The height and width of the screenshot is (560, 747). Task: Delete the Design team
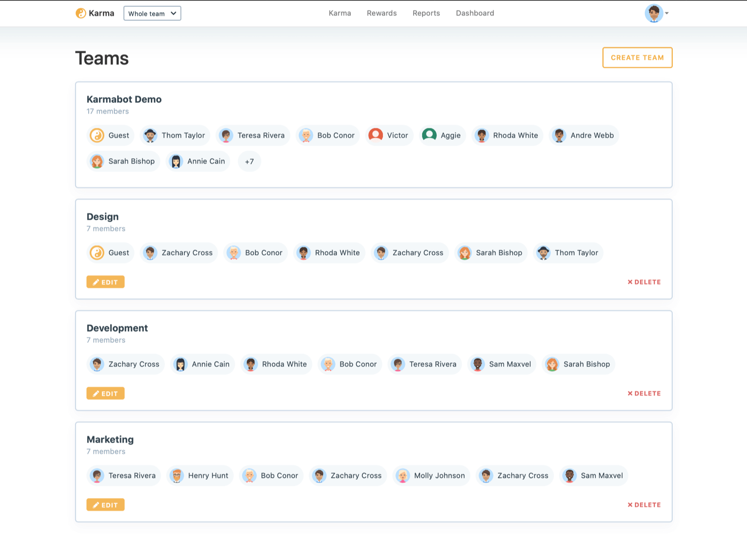click(644, 282)
